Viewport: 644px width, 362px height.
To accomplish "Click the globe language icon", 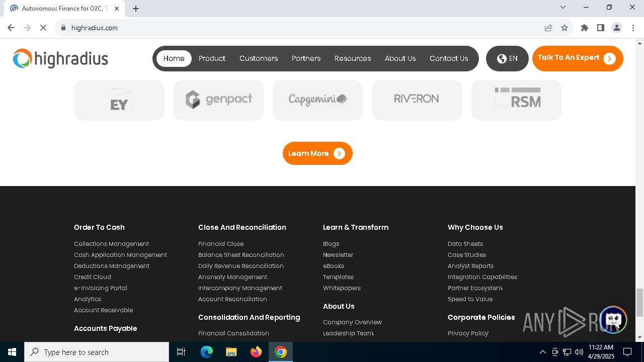I will (x=502, y=59).
